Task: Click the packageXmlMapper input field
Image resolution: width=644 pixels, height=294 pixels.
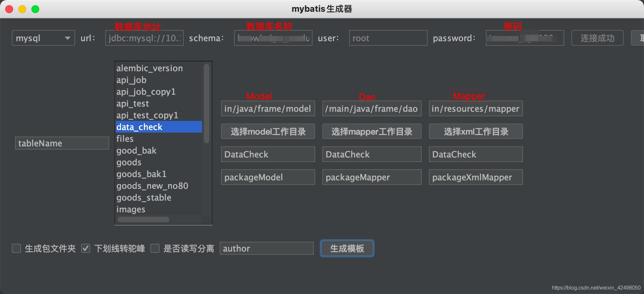Action: coord(476,177)
